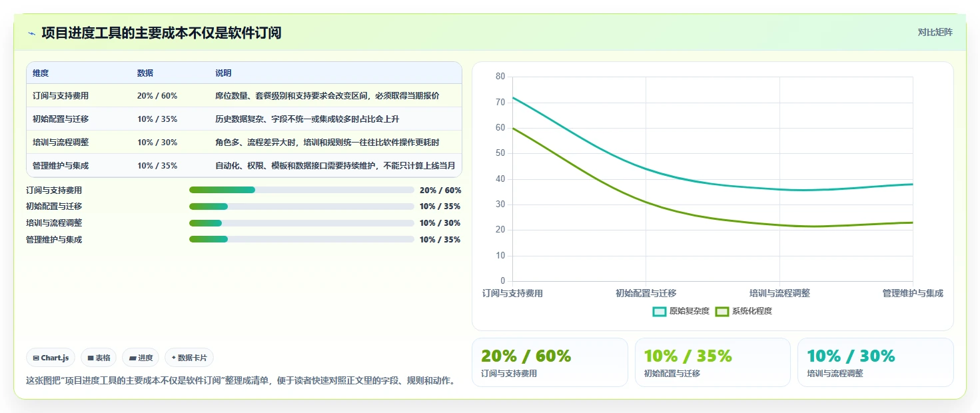Click the 表格 tag chip
Image resolution: width=980 pixels, height=413 pixels.
coord(99,358)
